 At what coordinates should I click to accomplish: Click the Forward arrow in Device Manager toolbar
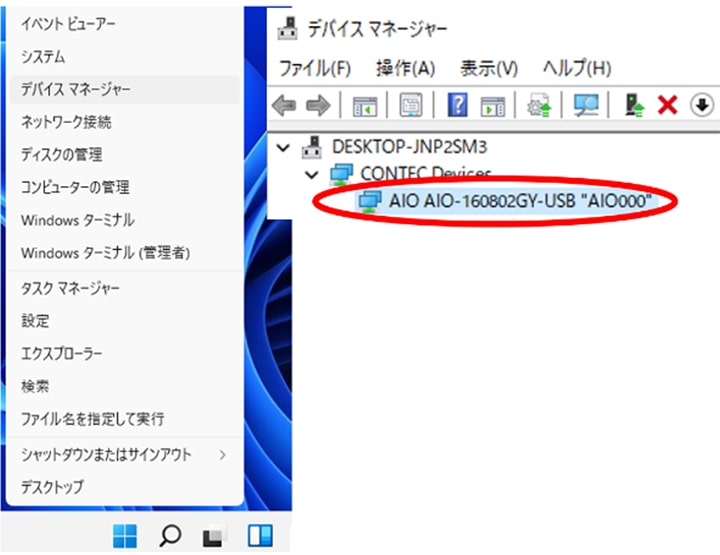click(x=318, y=106)
